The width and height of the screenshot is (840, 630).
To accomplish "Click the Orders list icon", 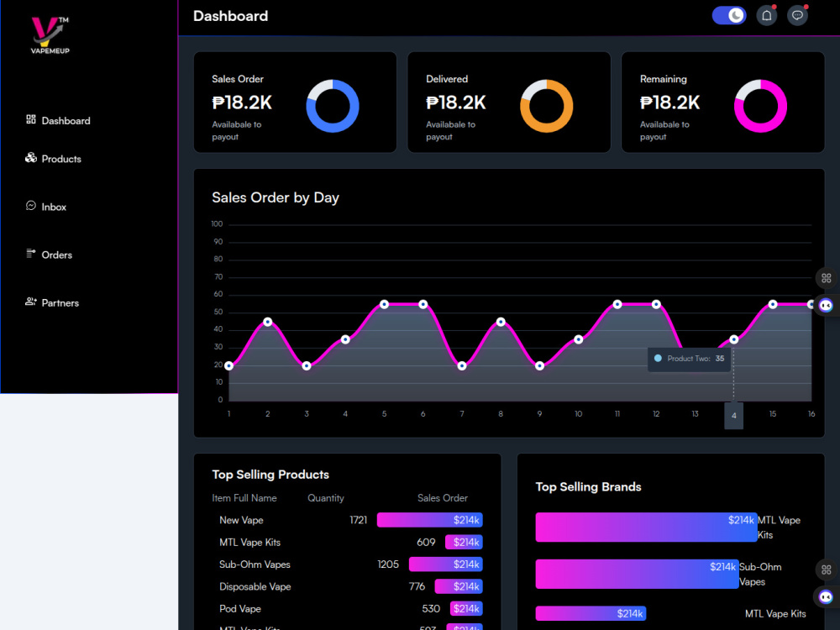I will pos(31,254).
